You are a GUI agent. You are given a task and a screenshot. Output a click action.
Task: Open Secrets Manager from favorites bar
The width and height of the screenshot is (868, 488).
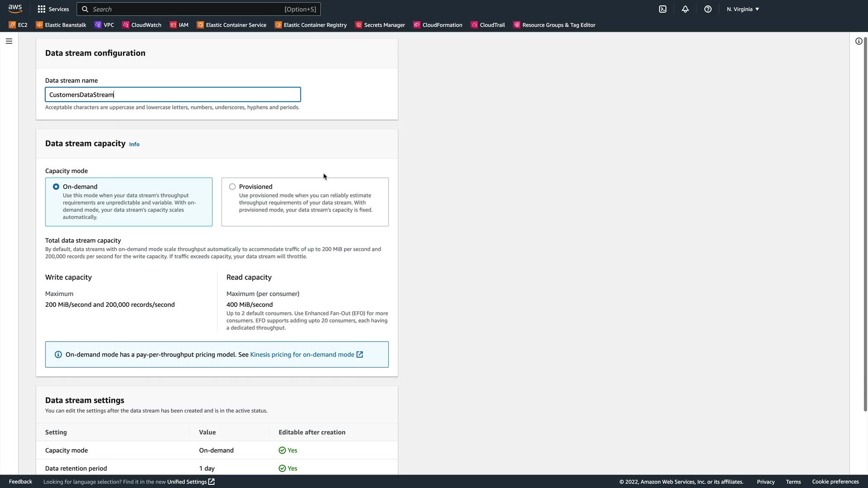[x=380, y=25]
